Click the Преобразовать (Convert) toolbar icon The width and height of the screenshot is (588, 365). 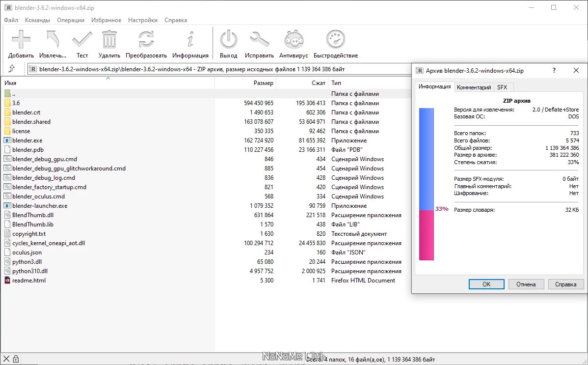[146, 40]
